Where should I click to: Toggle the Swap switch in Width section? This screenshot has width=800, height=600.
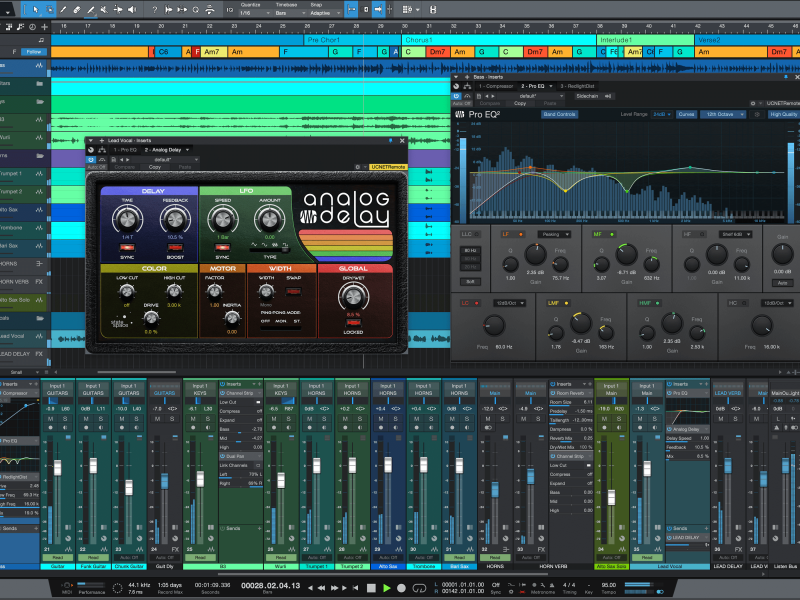[x=293, y=291]
